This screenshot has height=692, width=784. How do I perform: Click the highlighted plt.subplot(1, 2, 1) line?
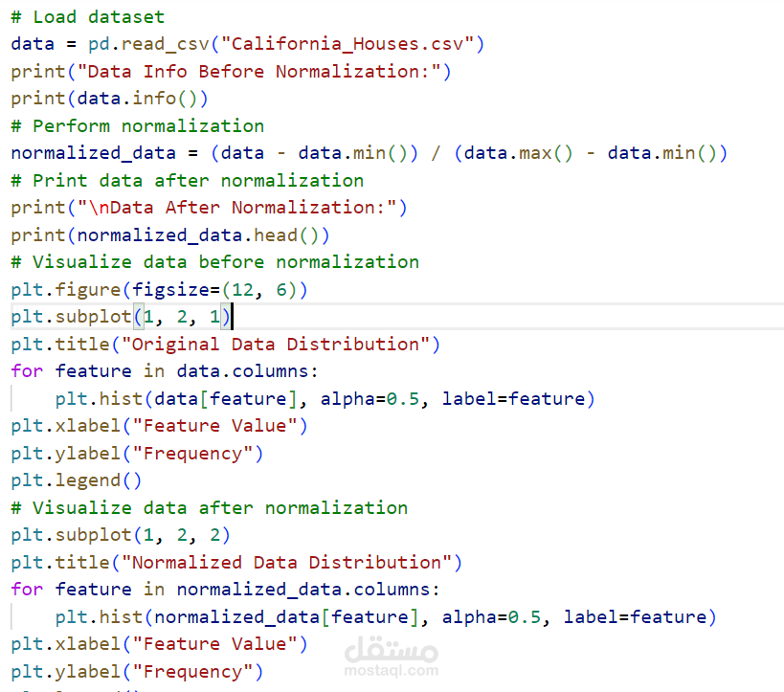pos(121,317)
